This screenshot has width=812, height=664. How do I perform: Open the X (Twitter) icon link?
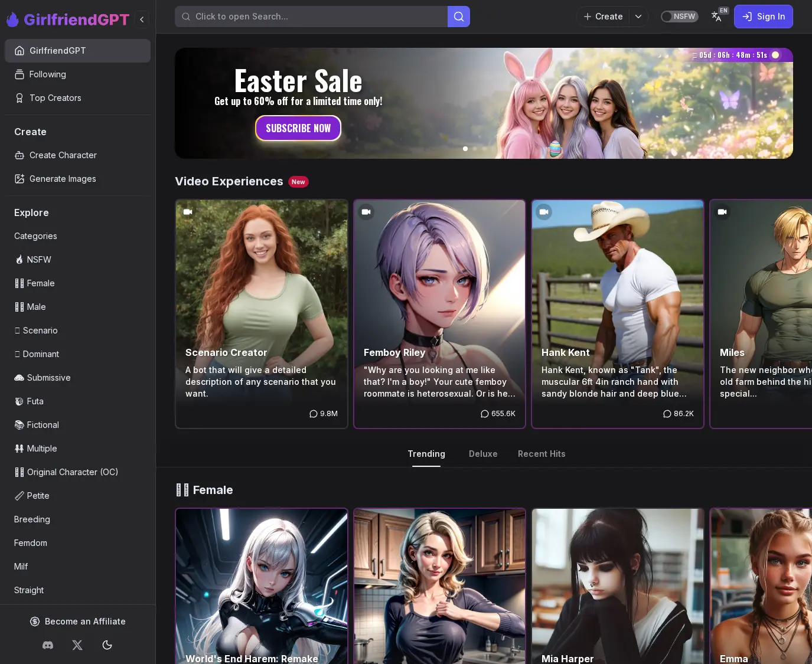tap(77, 645)
